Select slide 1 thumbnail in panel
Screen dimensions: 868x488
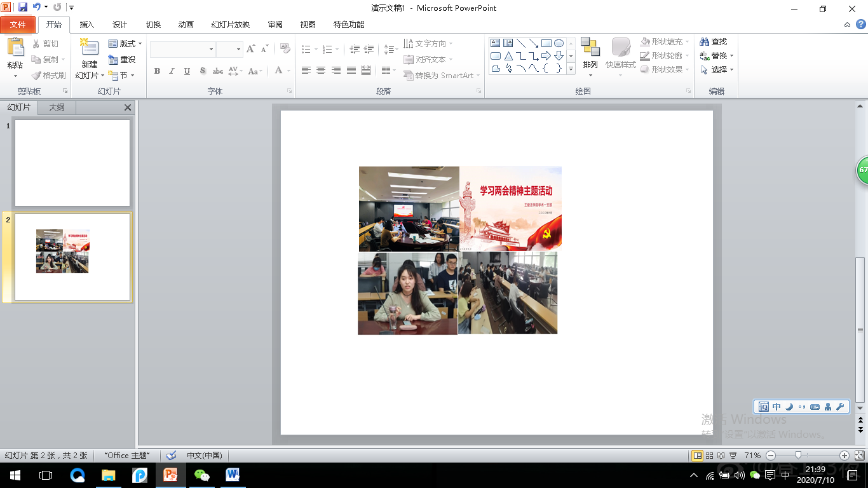72,163
